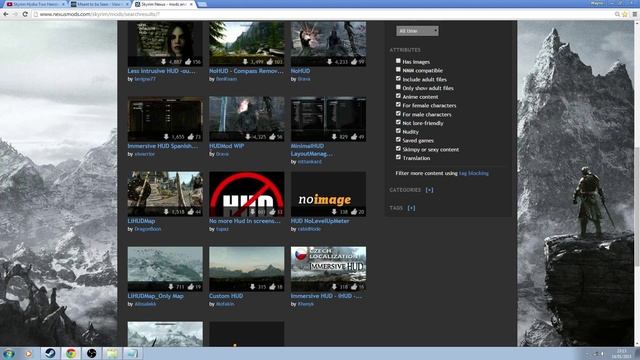Open the LiHUDMap title link

click(x=141, y=221)
